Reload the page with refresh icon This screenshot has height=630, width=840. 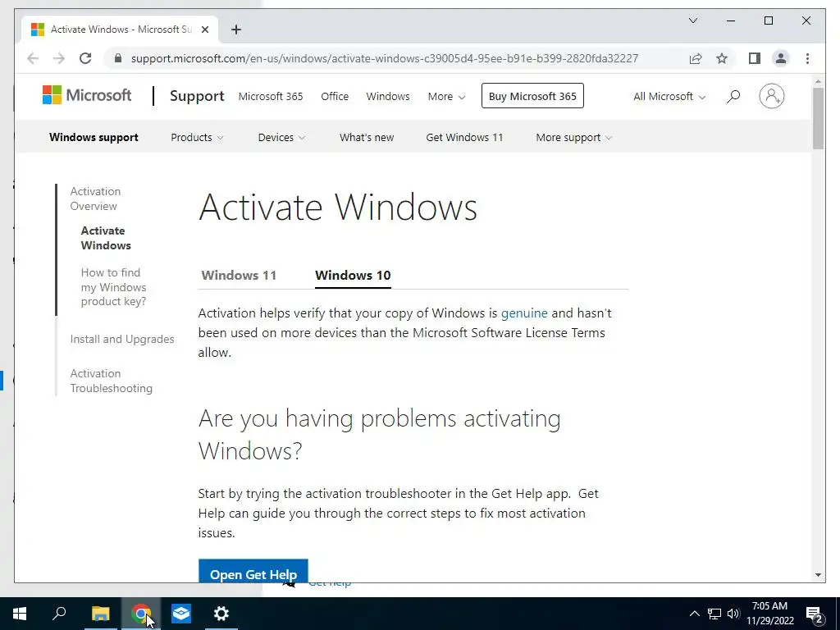tap(85, 58)
